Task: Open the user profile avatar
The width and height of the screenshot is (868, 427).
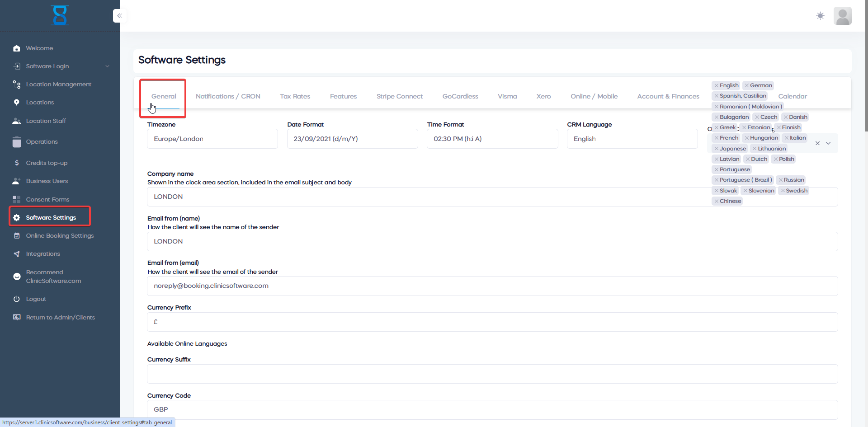Action: 842,16
